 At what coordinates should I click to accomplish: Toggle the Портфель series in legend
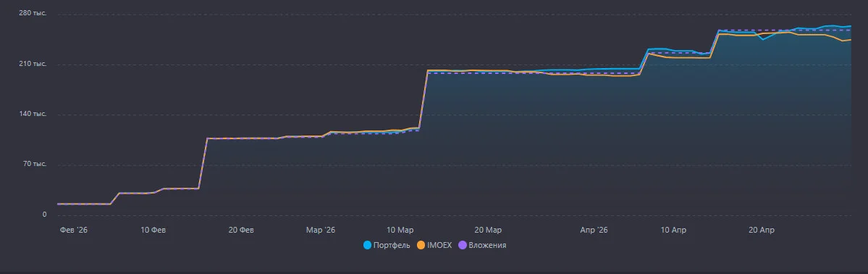[x=387, y=245]
